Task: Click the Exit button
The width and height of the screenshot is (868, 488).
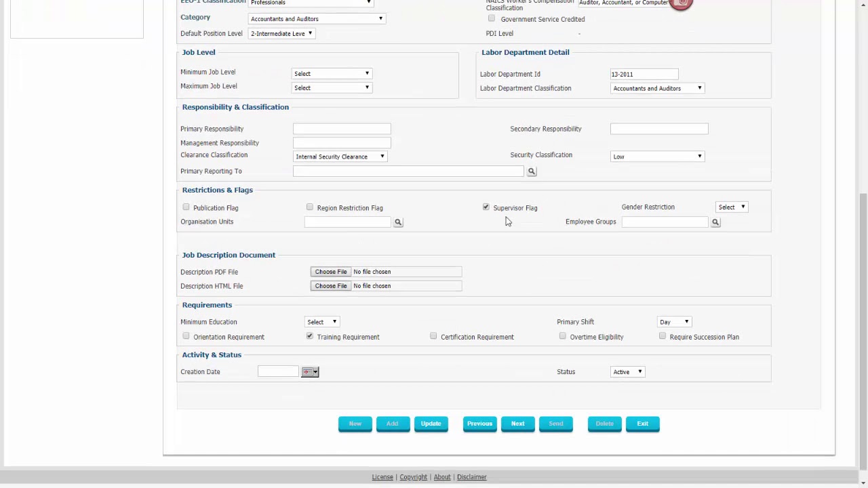Action: pos(643,424)
